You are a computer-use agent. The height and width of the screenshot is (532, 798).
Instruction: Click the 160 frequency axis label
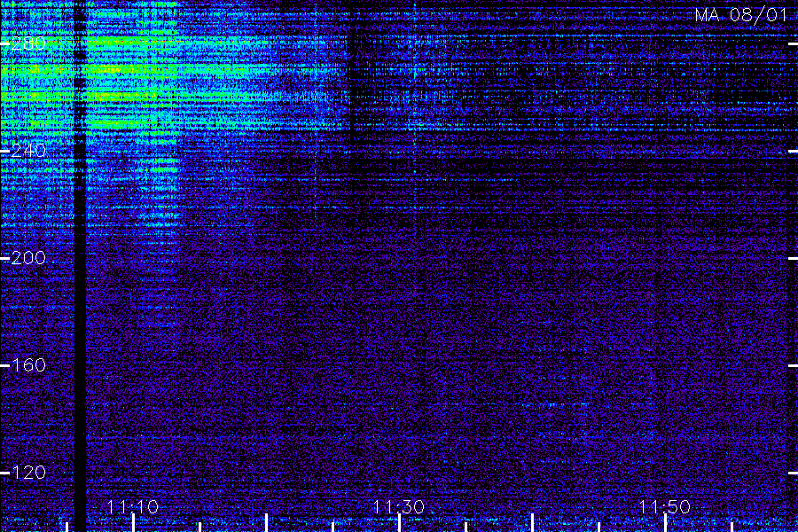pyautogui.click(x=28, y=365)
